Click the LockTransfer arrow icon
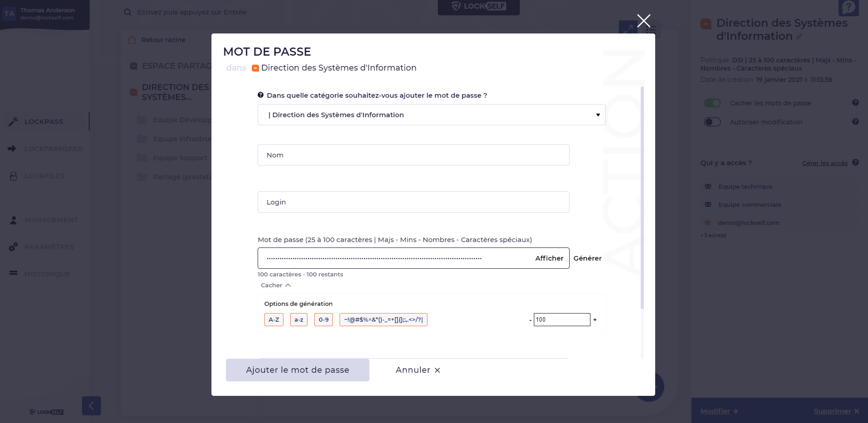Viewport: 868px width, 423px height. click(x=12, y=148)
